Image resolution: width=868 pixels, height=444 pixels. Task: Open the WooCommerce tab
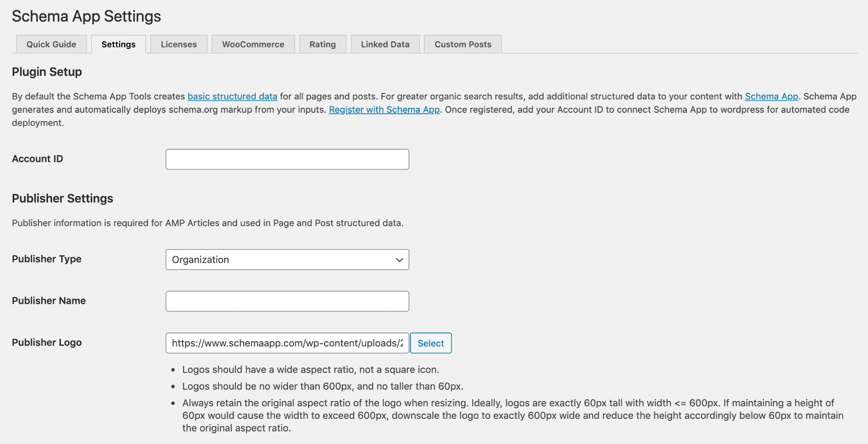253,44
